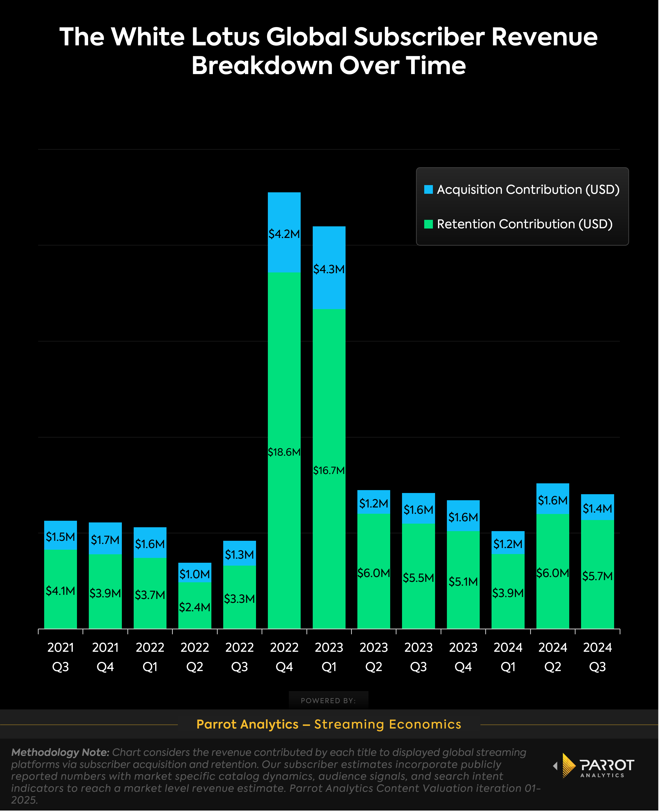This screenshot has height=812, width=659.
Task: Click the 2022 Q1 axis label
Action: 150,657
